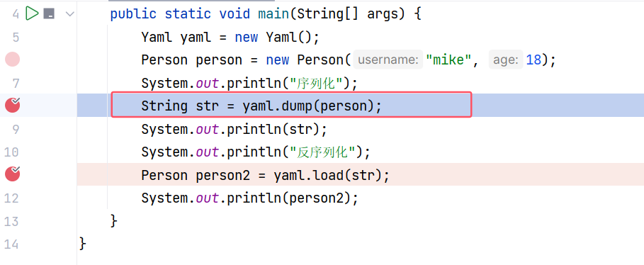Disable the breakpoint on the yaml.dump line
Image resolution: width=644 pixels, height=265 pixels.
click(x=12, y=106)
